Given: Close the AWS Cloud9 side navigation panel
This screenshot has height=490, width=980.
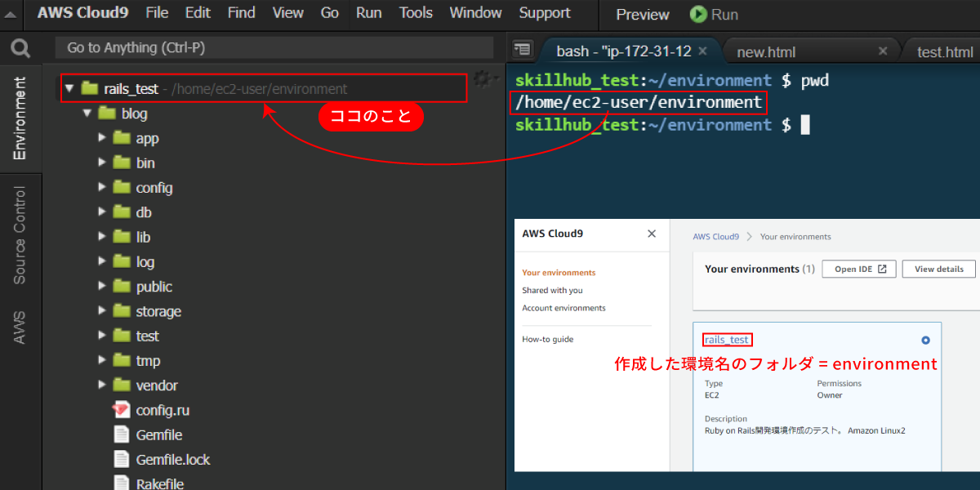Looking at the screenshot, I should coord(652,234).
